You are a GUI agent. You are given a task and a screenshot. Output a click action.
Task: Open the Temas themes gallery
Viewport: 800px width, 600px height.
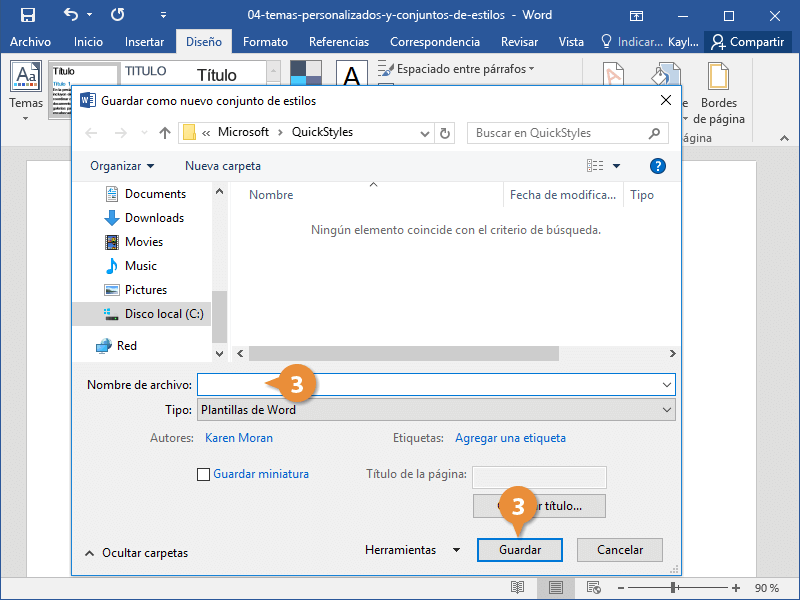click(26, 91)
